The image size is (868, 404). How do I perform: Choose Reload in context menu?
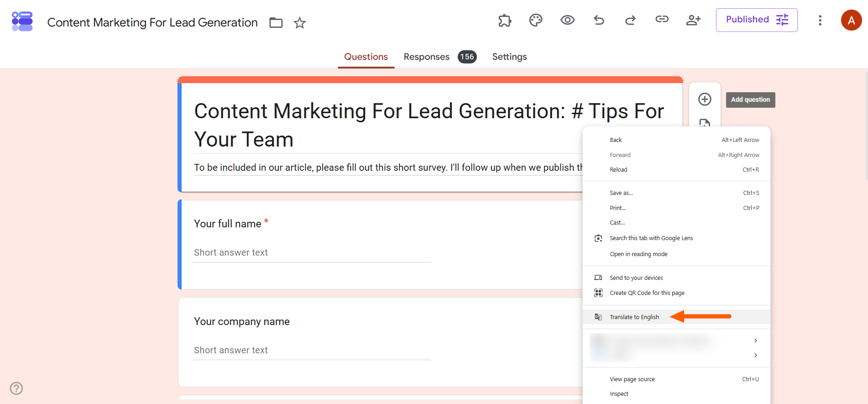pyautogui.click(x=677, y=170)
